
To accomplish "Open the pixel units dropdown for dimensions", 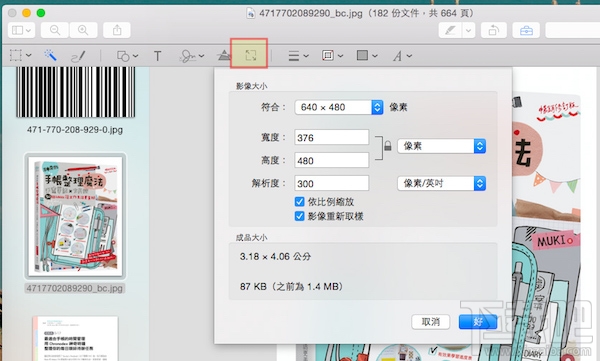I will [442, 146].
